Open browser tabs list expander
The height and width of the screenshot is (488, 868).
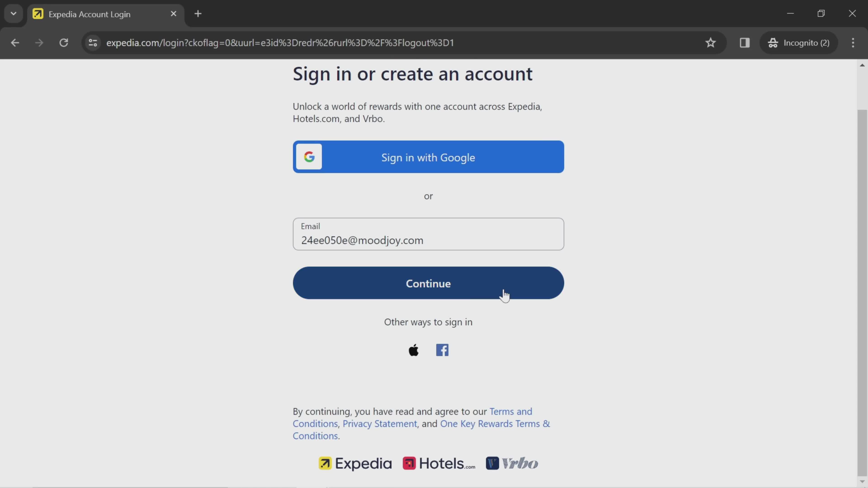tap(13, 13)
